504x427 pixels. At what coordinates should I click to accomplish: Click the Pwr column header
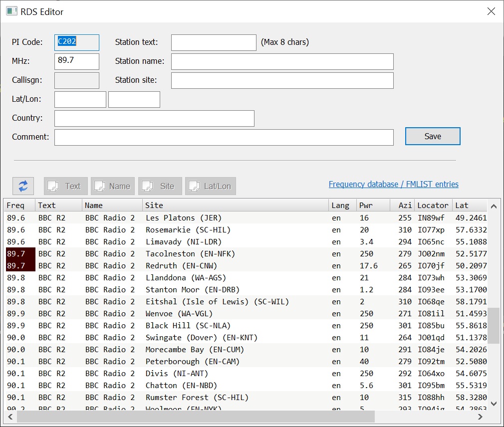[373, 205]
